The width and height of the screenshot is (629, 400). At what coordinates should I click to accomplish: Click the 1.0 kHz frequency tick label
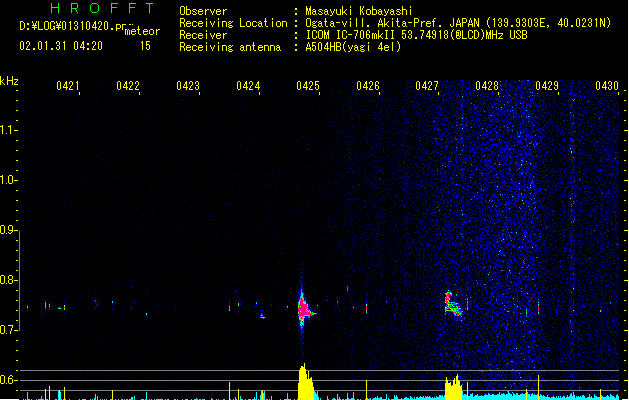point(8,180)
